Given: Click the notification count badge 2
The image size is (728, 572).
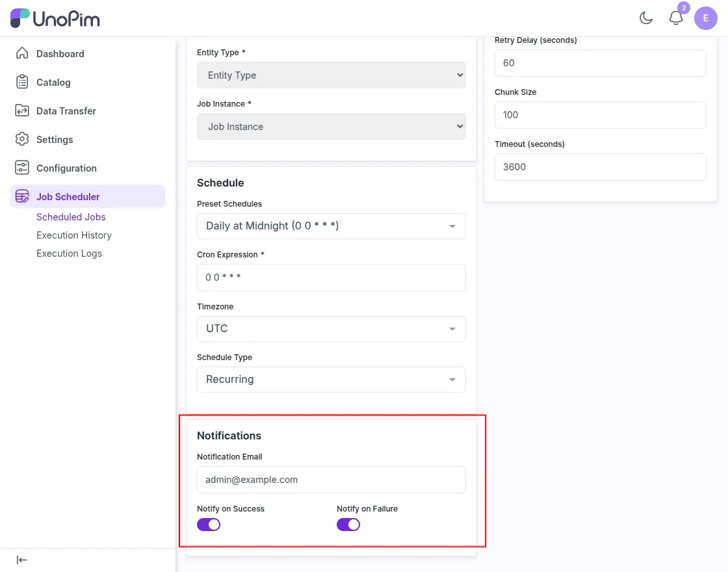Looking at the screenshot, I should coord(683,8).
